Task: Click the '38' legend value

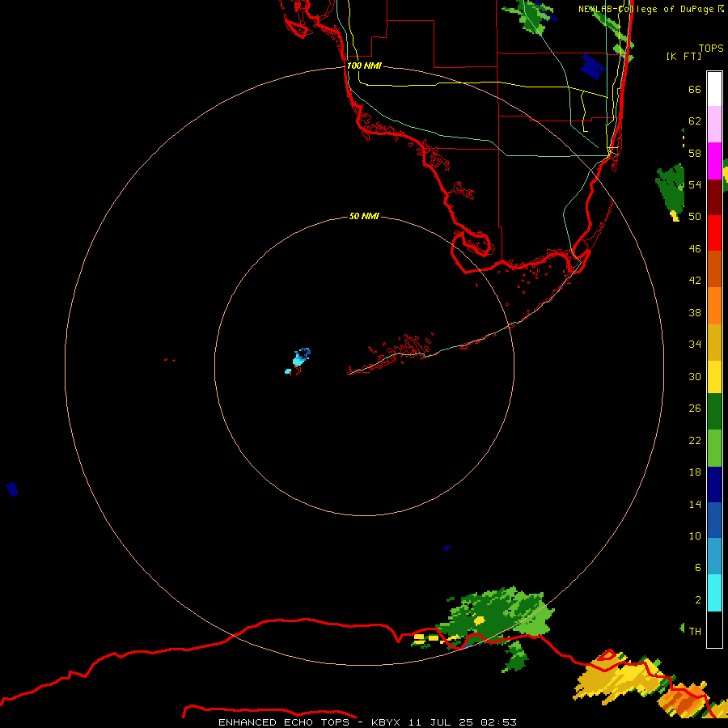Action: pyautogui.click(x=695, y=313)
